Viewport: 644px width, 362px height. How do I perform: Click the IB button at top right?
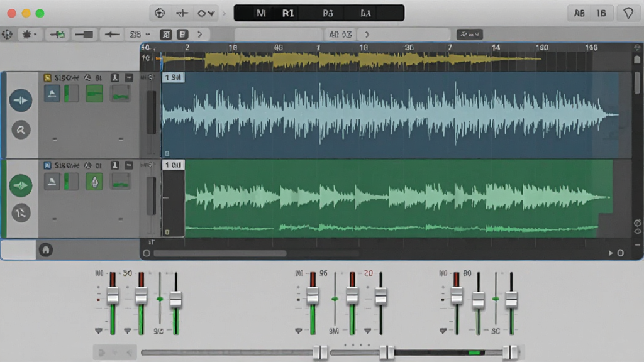click(601, 13)
